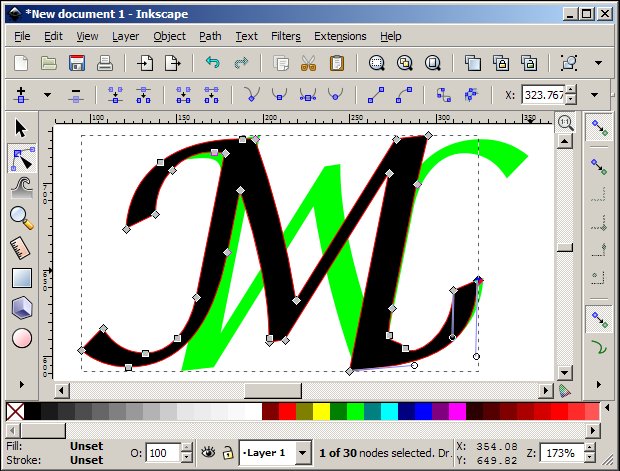
Task: Convert object to path icon
Action: click(444, 95)
